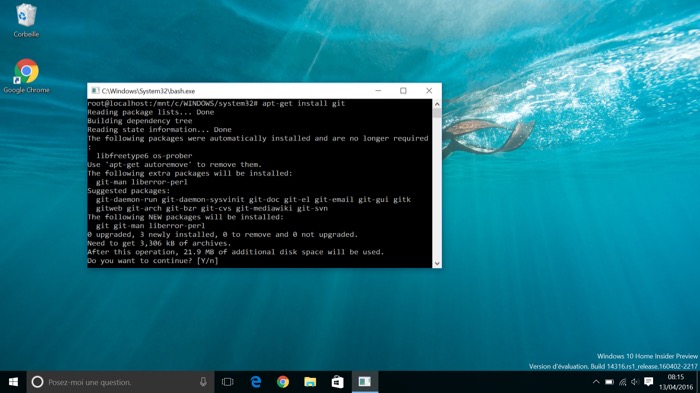Click the window title text C:\Windows\System32\bash.exe
Image resolution: width=700 pixels, height=393 pixels.
coord(148,91)
